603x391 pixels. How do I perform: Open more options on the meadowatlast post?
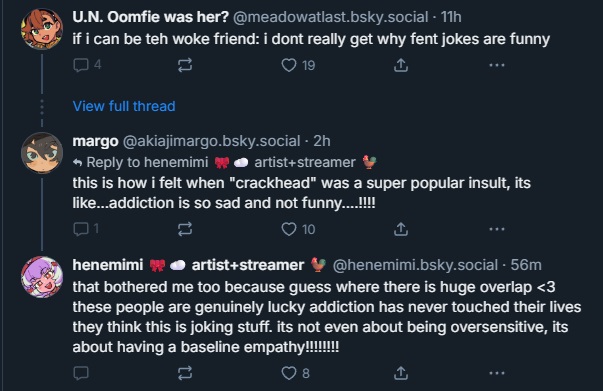[x=497, y=65]
